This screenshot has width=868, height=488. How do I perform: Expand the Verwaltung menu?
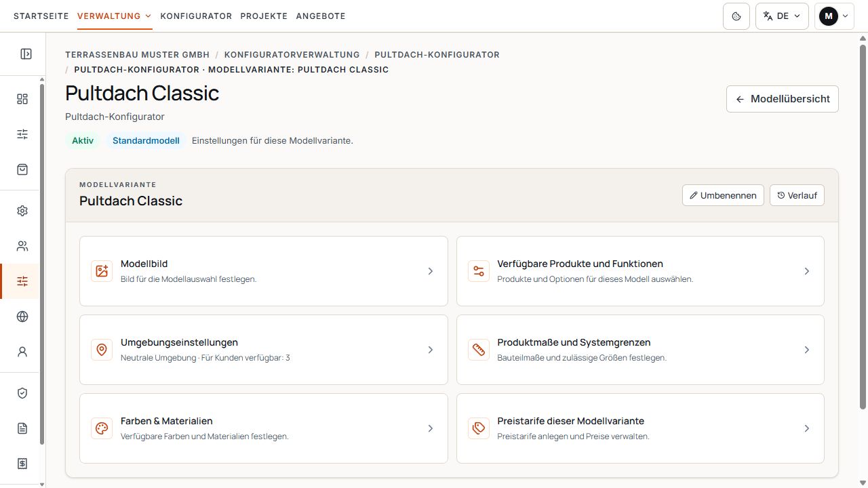click(115, 16)
